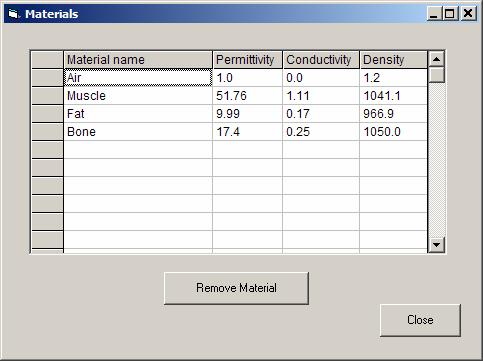Click the vertical scrollbar thumb
483x361 pixels.
pos(436,75)
